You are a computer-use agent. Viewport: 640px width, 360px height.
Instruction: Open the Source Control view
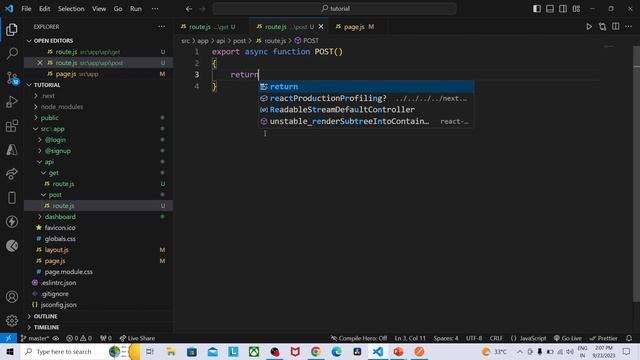click(12, 78)
